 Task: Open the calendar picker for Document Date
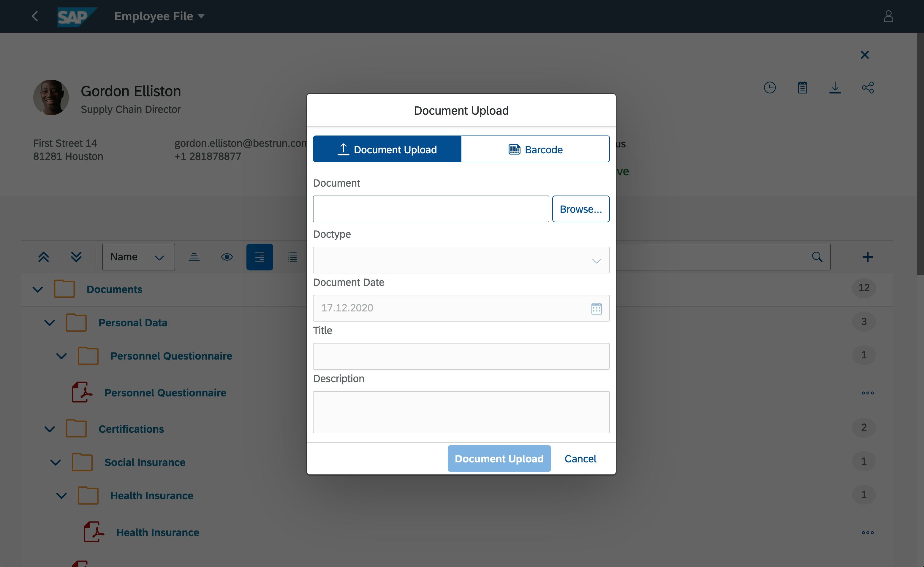pos(596,308)
